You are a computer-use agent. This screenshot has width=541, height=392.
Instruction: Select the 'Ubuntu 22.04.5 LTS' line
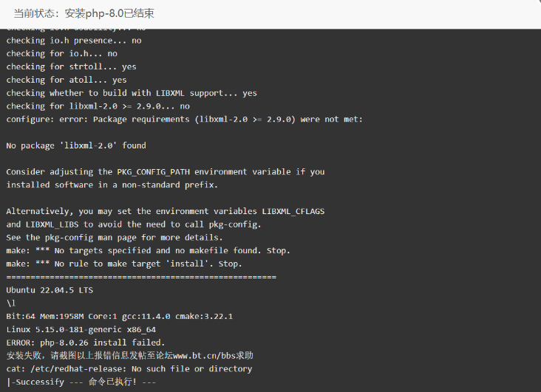[x=50, y=290]
